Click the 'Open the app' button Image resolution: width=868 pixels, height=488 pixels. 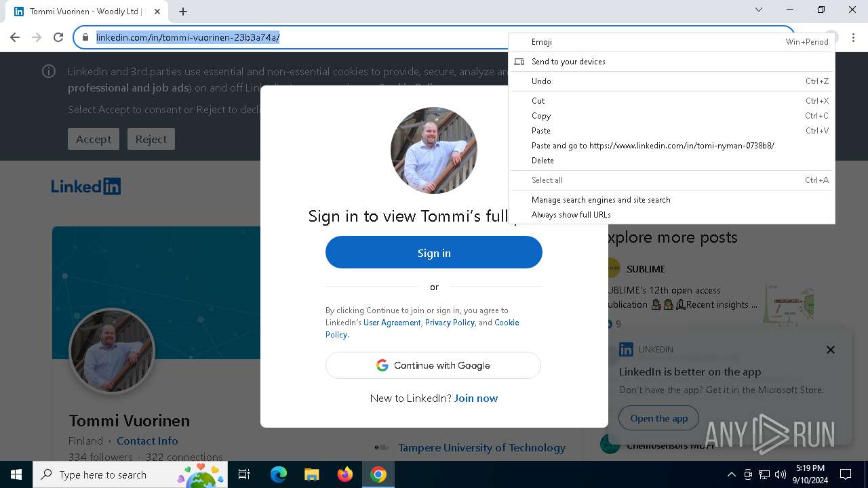(x=658, y=418)
